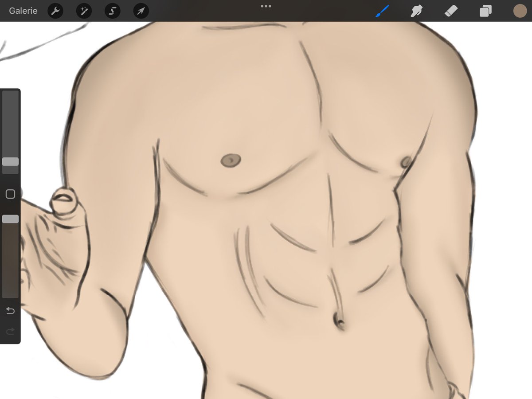Return to the Galerie view
The image size is (532, 399).
[23, 11]
